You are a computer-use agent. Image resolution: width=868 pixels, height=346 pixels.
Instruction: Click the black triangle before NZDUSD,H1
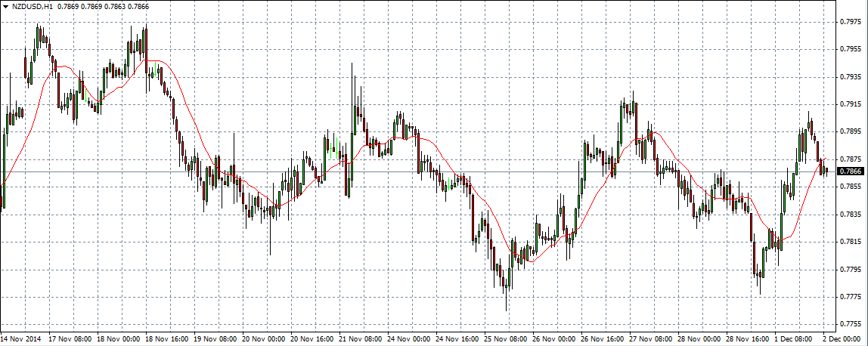coord(5,6)
